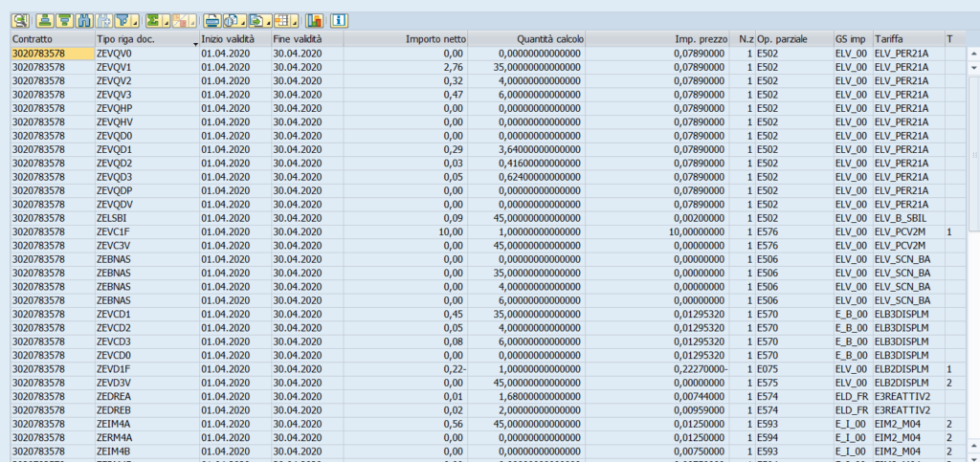Calculate the total with the Sigma icon
The width and height of the screenshot is (980, 462).
point(153,21)
